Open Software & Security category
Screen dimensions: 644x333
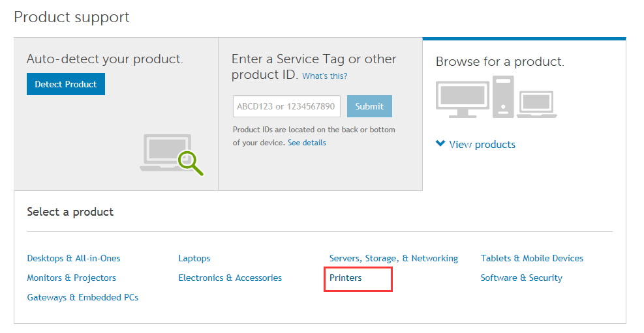521,278
